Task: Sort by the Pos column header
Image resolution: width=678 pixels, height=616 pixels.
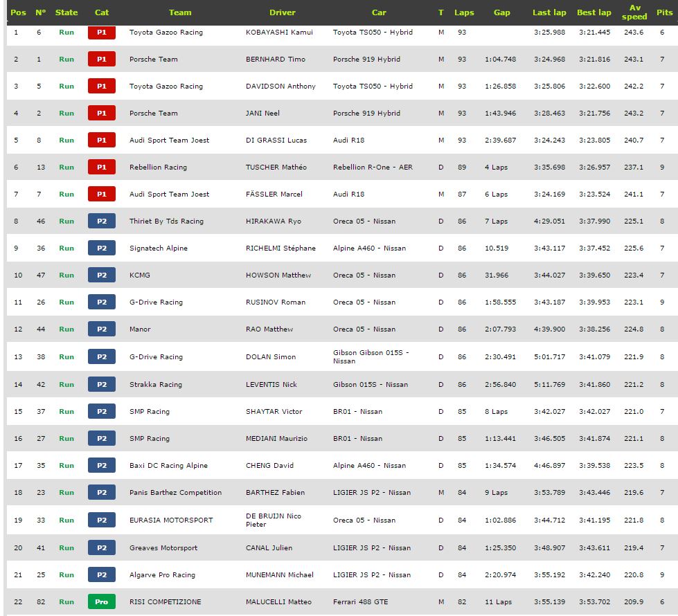Action: point(18,12)
